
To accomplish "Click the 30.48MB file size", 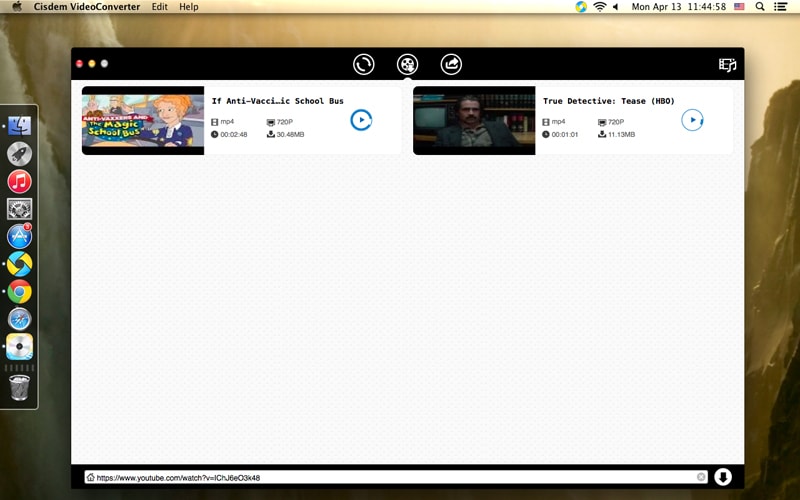I will 290,135.
